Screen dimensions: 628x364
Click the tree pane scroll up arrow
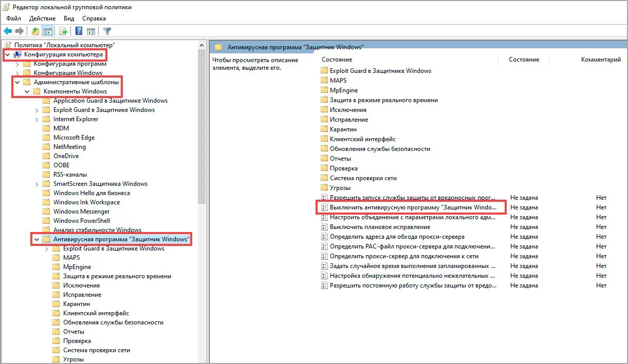click(x=202, y=45)
